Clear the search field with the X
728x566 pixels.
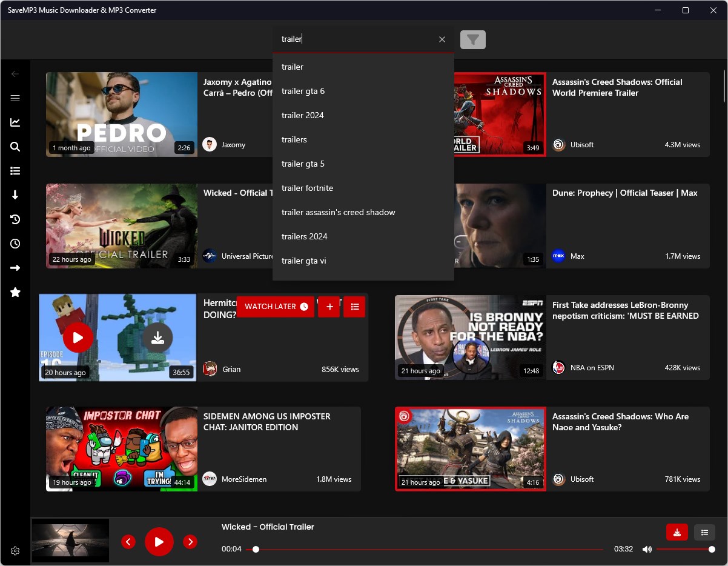[442, 39]
